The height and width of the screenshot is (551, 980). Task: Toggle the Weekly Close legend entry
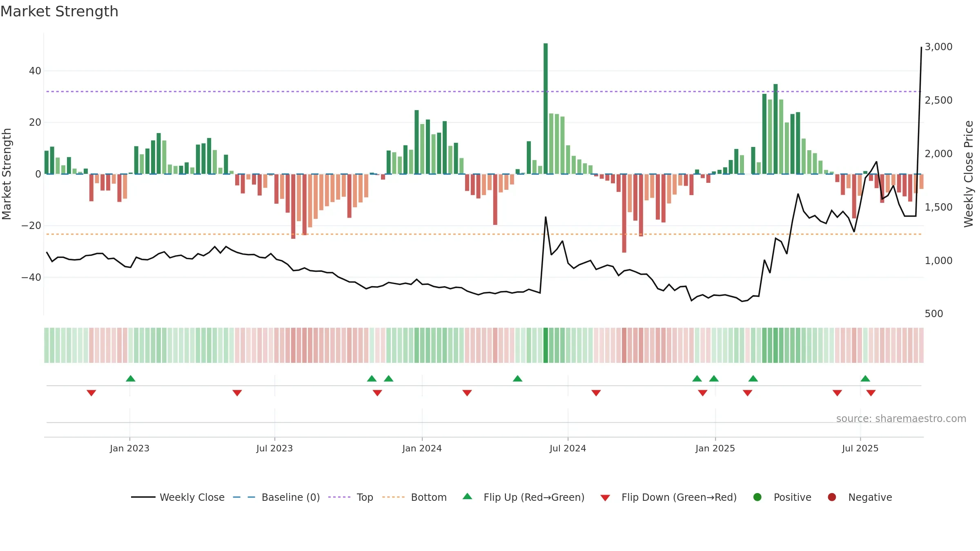tap(178, 497)
